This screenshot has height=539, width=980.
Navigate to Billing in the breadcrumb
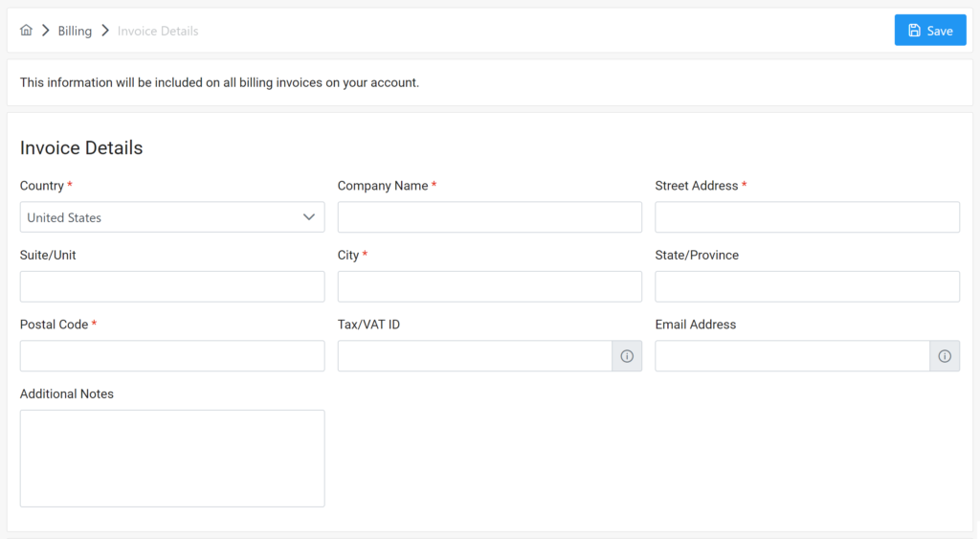pyautogui.click(x=75, y=31)
